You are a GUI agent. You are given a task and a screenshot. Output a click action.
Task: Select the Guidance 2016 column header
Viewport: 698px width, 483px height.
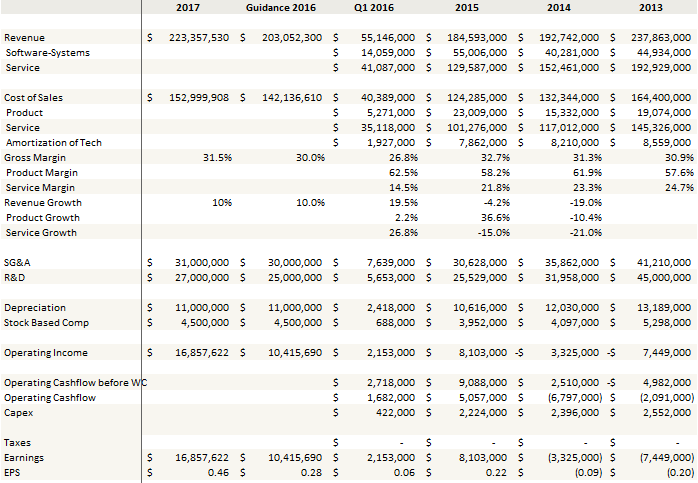(281, 8)
